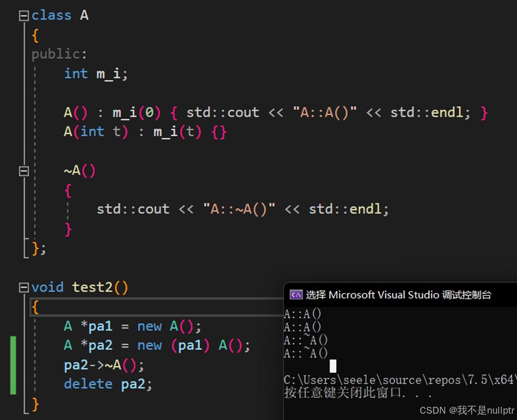
Task: Click the debug console window icon
Action: (x=296, y=294)
